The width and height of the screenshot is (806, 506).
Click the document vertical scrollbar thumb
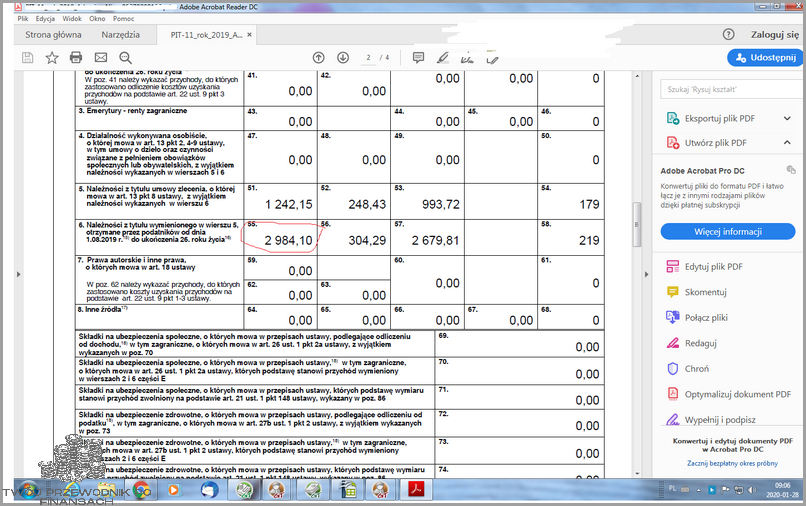click(x=637, y=225)
